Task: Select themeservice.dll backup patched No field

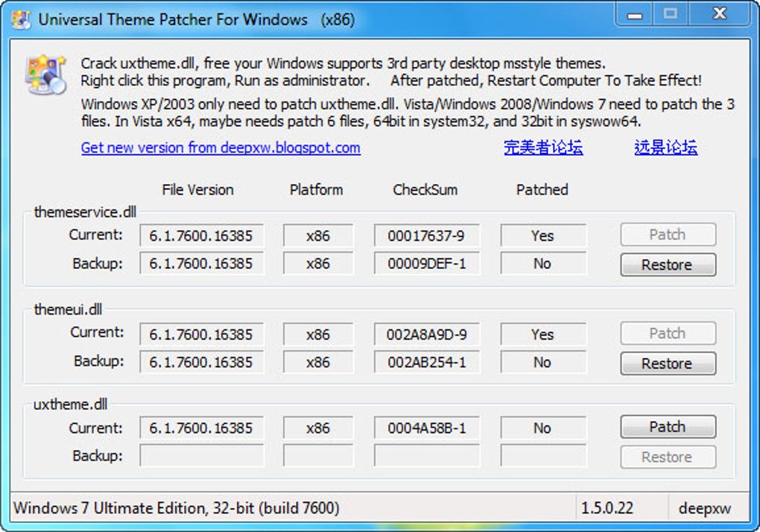Action: pos(543,264)
